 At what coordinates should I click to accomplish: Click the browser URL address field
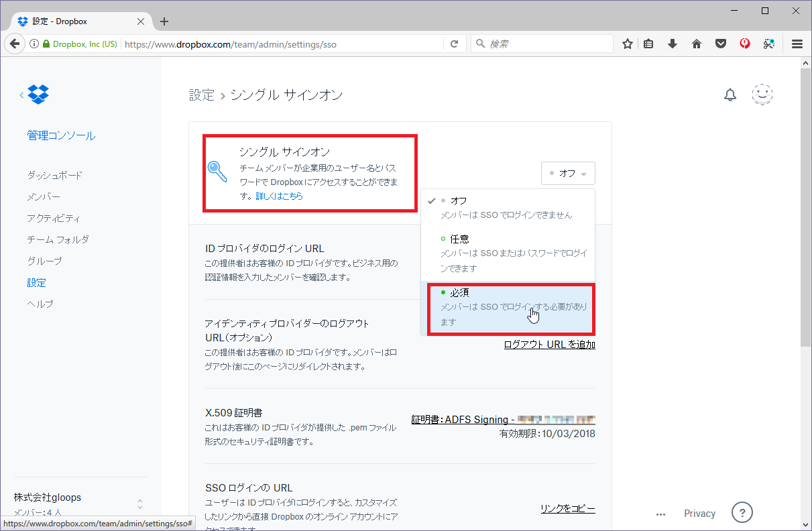pos(282,44)
